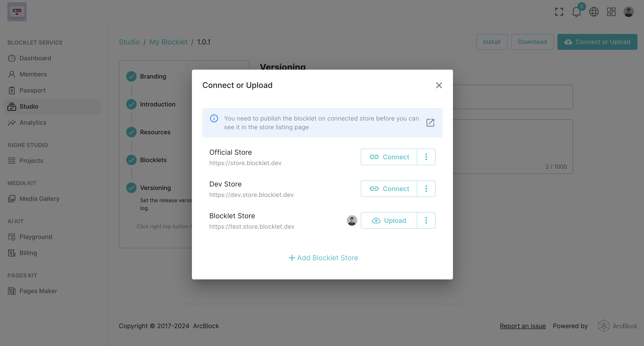Select the Resources step
The width and height of the screenshot is (644, 346).
click(155, 132)
